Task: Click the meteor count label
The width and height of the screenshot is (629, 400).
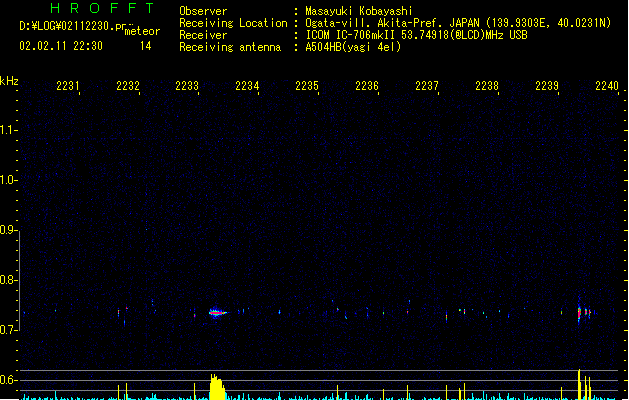Action: pos(142,31)
